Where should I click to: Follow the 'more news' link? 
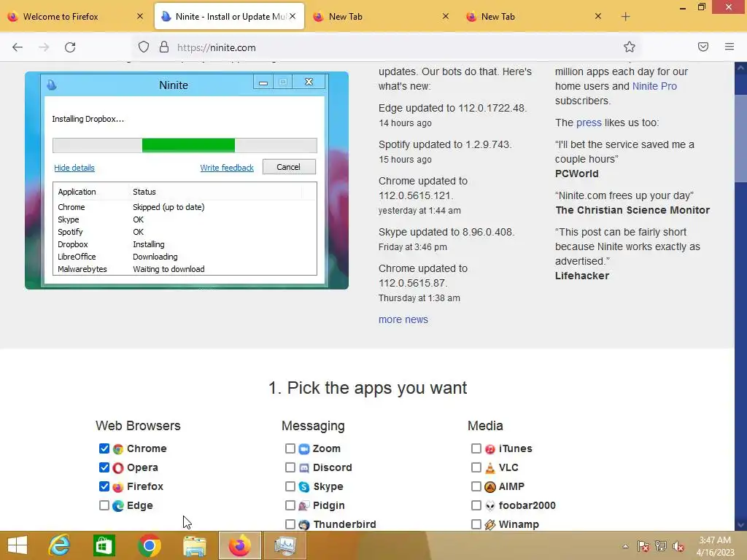pos(403,319)
